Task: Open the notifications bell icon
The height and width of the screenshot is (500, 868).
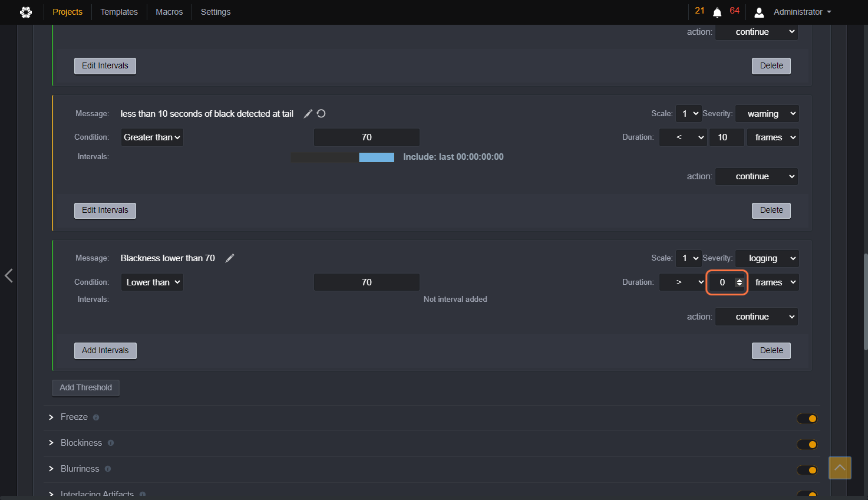Action: tap(717, 12)
